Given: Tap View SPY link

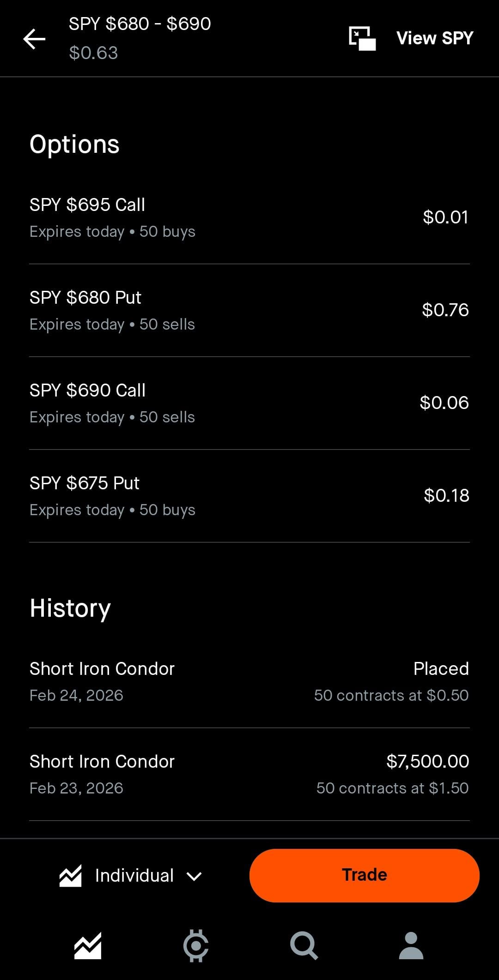Looking at the screenshot, I should (434, 38).
